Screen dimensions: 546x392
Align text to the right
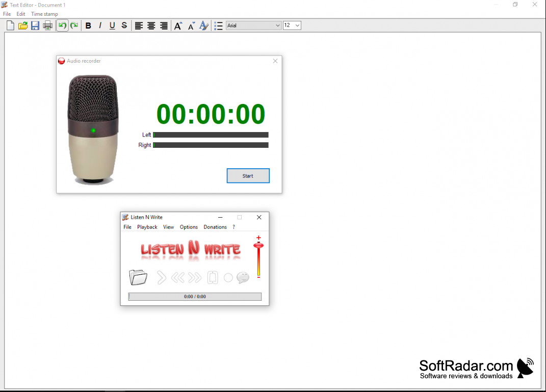point(164,25)
